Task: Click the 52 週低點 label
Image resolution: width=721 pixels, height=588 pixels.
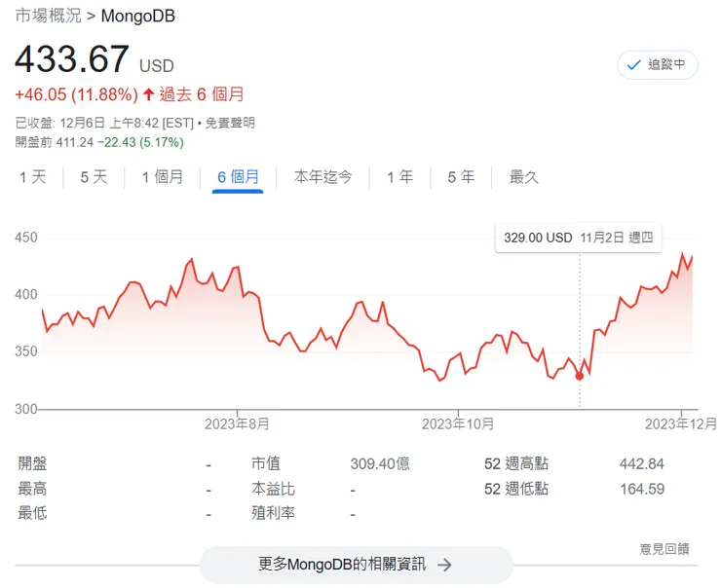Action: (x=516, y=489)
